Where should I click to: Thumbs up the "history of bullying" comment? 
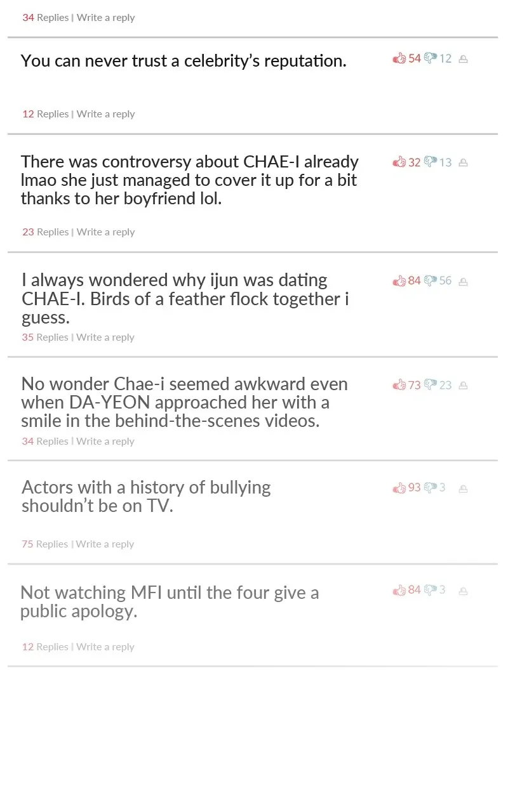click(x=399, y=488)
